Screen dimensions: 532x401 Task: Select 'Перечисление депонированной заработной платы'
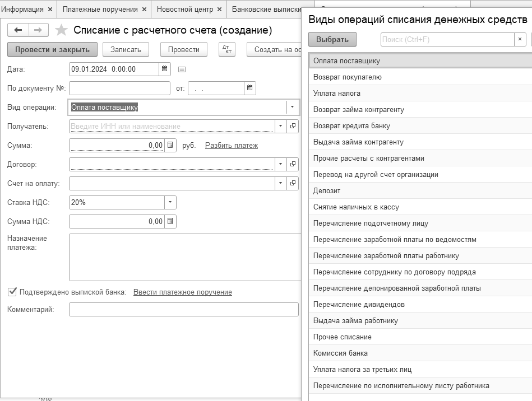click(420, 288)
